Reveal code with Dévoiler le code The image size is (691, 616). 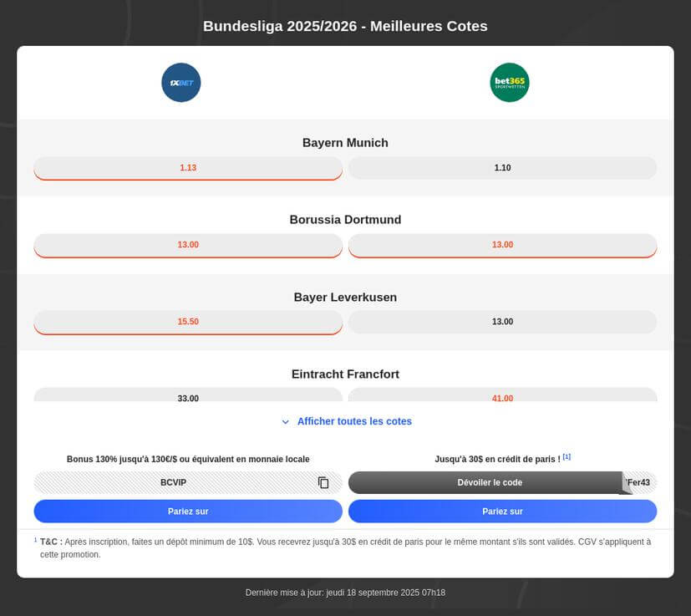pos(489,482)
